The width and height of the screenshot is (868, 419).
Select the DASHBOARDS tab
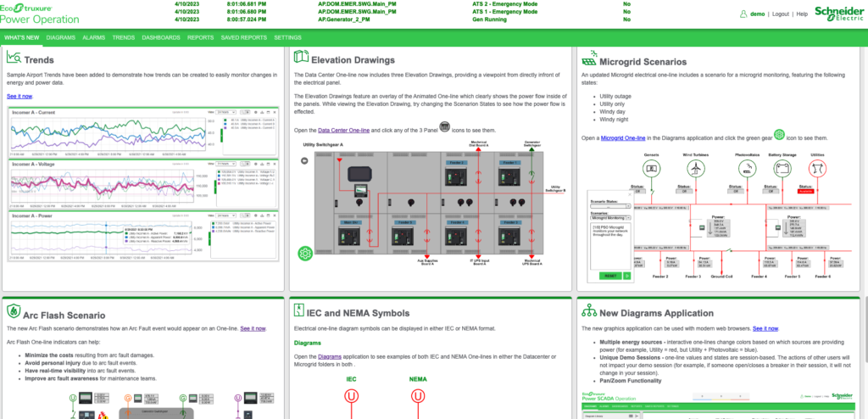click(161, 37)
